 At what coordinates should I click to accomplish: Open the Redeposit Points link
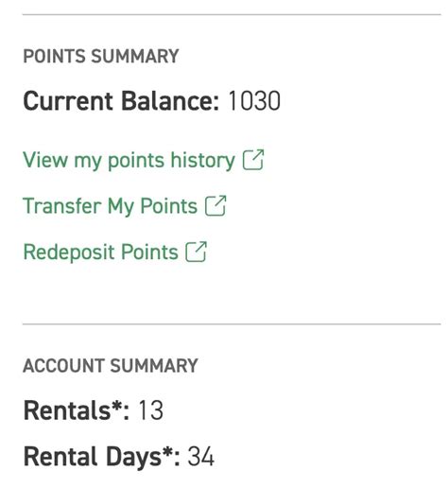tap(101, 253)
